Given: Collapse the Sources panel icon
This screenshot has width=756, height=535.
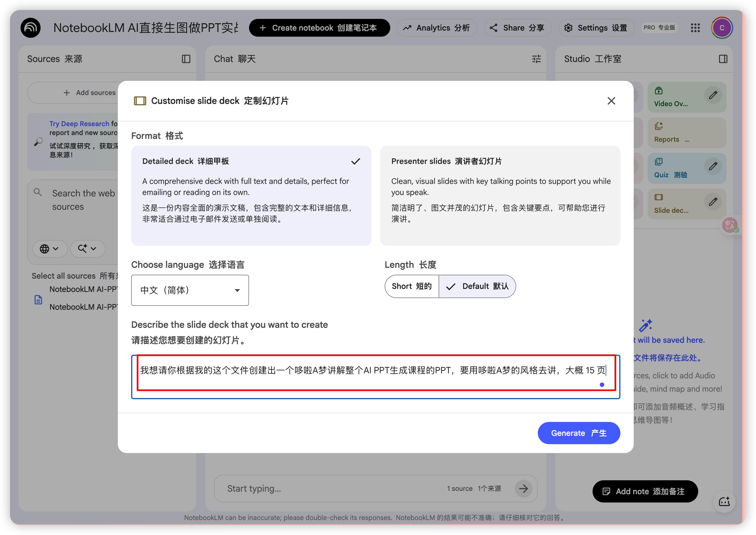Looking at the screenshot, I should tap(186, 59).
